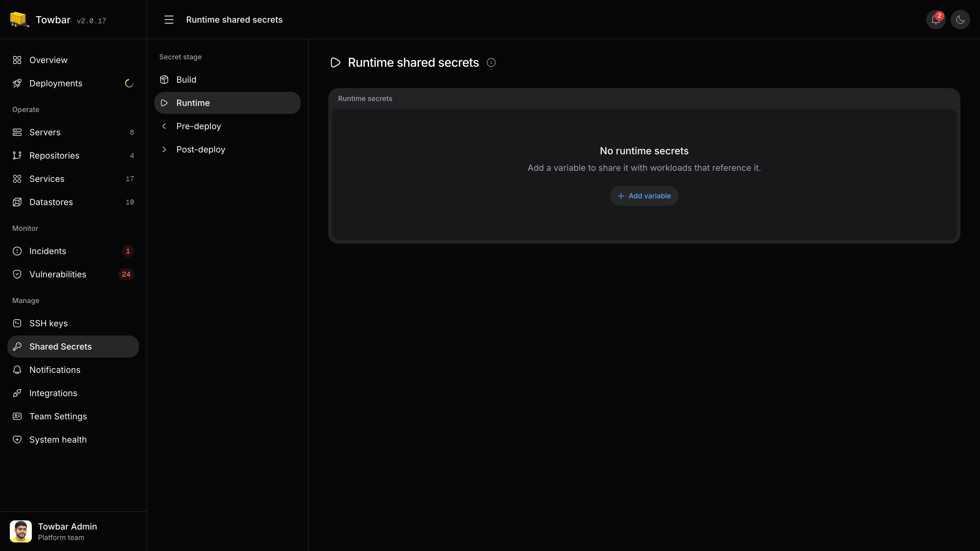This screenshot has height=551, width=980.
Task: Click the Services count 17
Action: pos(130,179)
